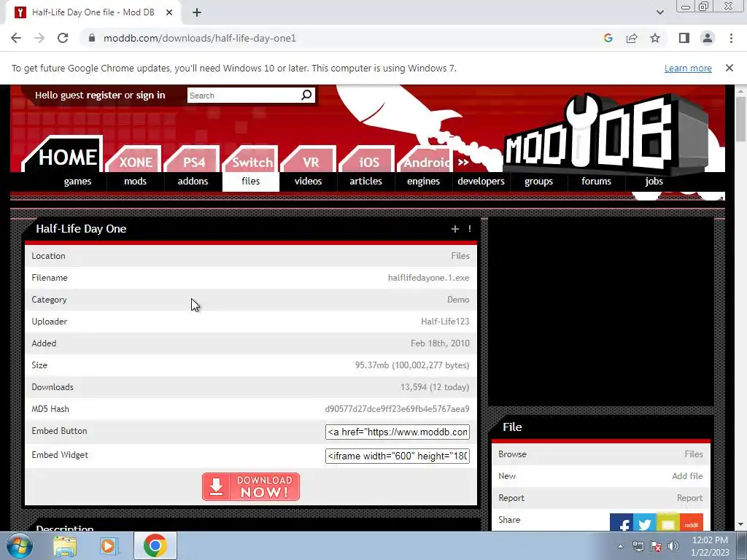The image size is (747, 560).
Task: Open Windows Media Player taskbar icon
Action: pos(109,545)
